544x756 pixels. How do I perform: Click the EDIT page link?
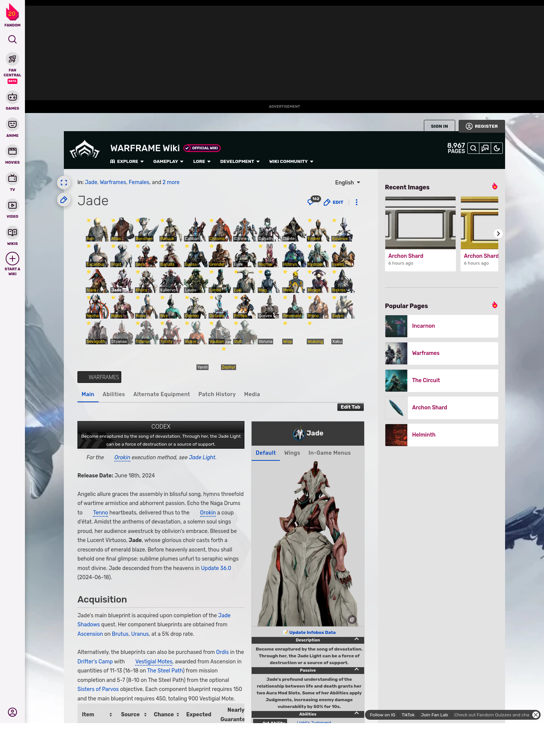(x=334, y=202)
